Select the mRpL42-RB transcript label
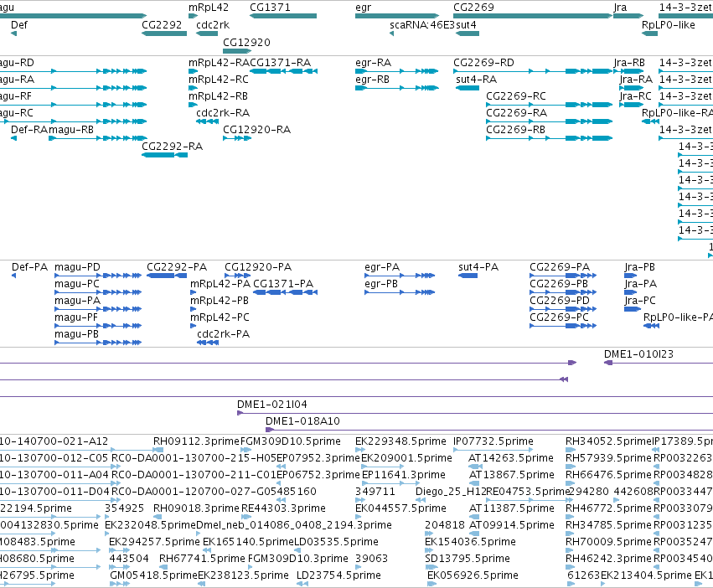The width and height of the screenshot is (713, 588). point(219,96)
